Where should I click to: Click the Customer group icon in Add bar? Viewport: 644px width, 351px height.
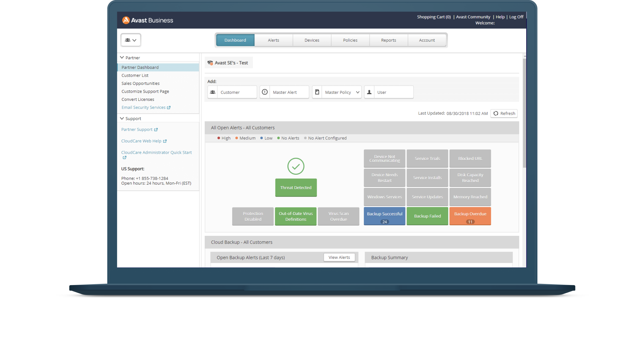point(213,92)
